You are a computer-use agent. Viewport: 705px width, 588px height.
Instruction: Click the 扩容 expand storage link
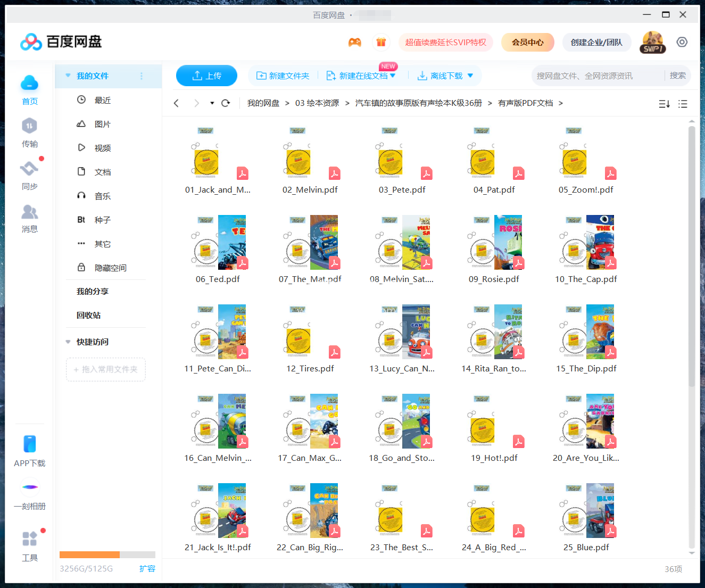[x=147, y=568]
